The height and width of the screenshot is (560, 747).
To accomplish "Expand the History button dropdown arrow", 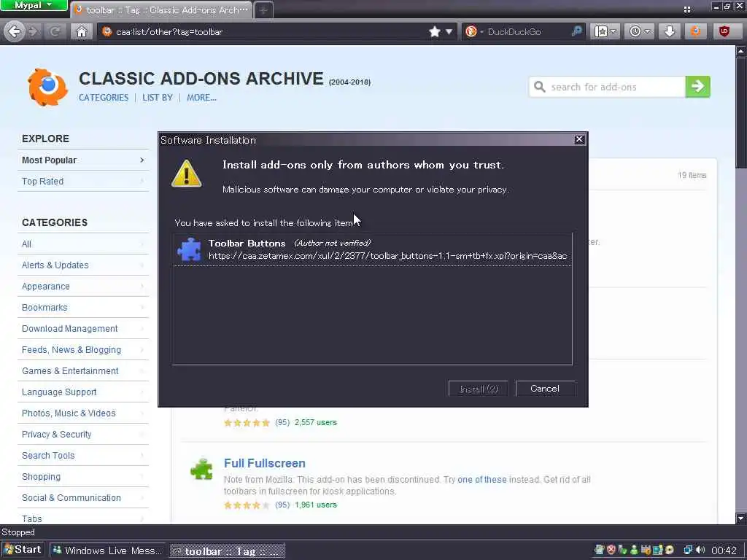I will pyautogui.click(x=647, y=32).
